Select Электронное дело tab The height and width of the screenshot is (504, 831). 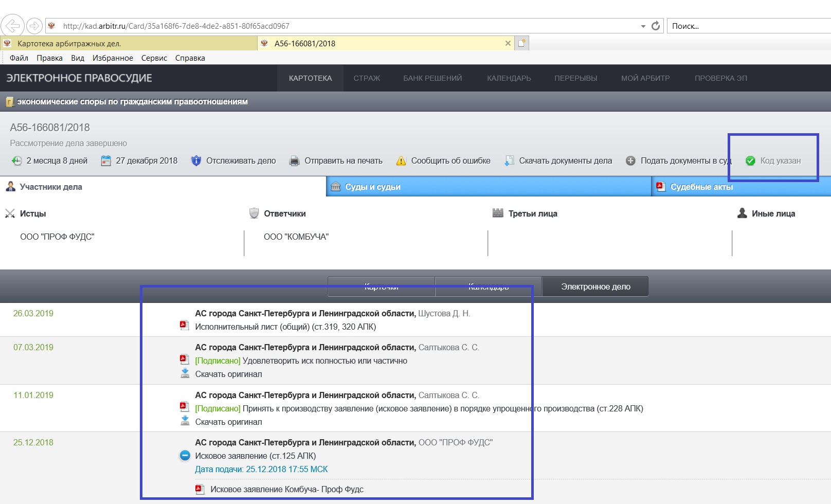tap(595, 286)
